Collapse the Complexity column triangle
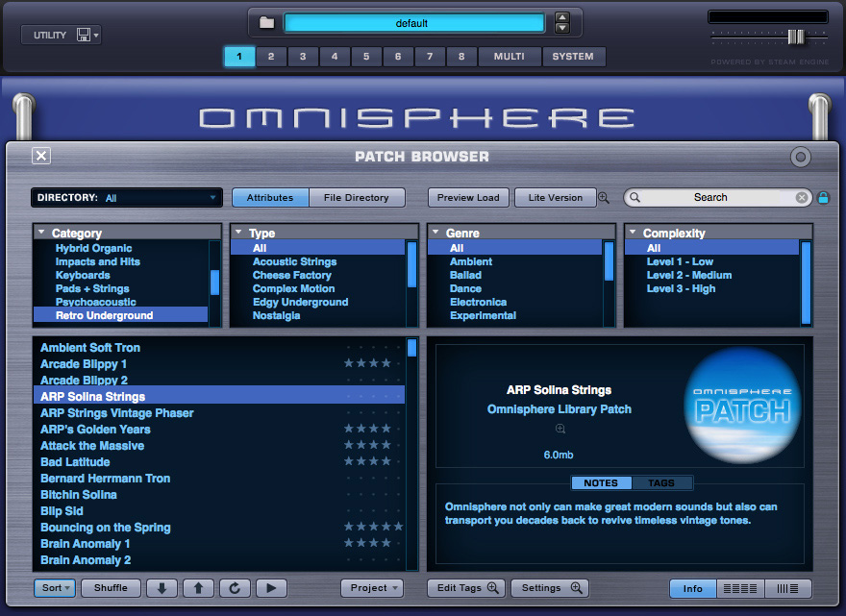 click(633, 232)
